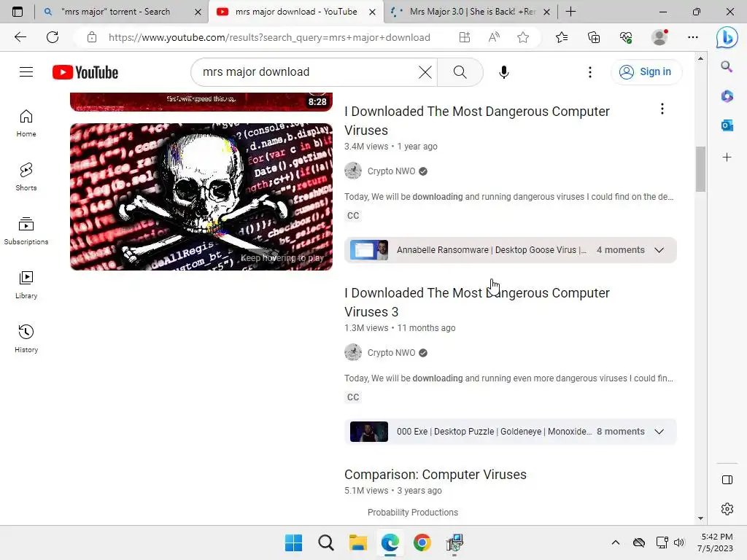This screenshot has height=560, width=747.
Task: Click the page vertical scrollbar thumb
Action: click(x=700, y=169)
